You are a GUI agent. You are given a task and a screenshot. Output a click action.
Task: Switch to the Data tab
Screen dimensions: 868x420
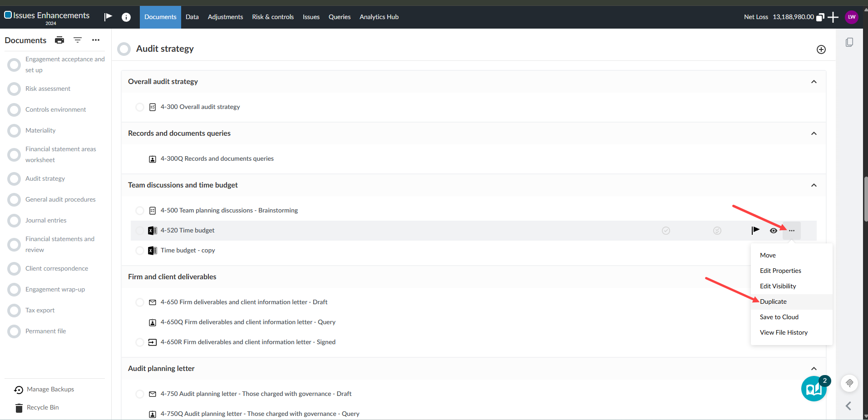coord(192,17)
